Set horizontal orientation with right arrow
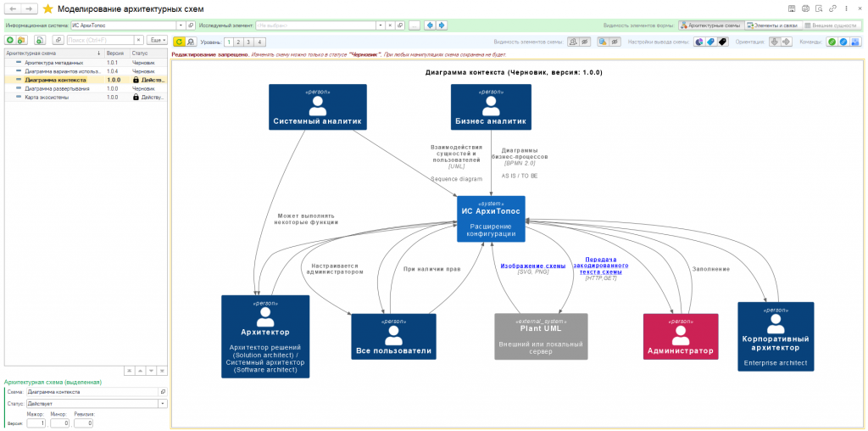 click(786, 42)
